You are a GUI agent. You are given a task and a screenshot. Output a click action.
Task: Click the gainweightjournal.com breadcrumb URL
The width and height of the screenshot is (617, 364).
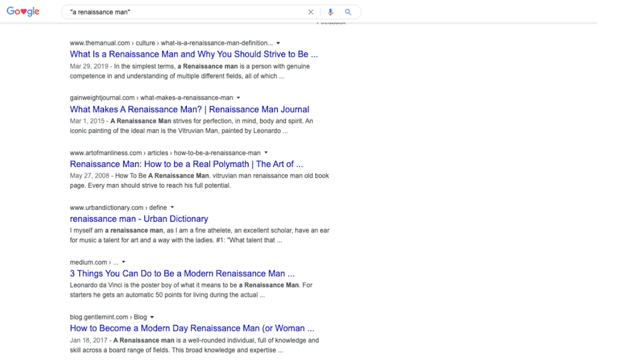152,98
